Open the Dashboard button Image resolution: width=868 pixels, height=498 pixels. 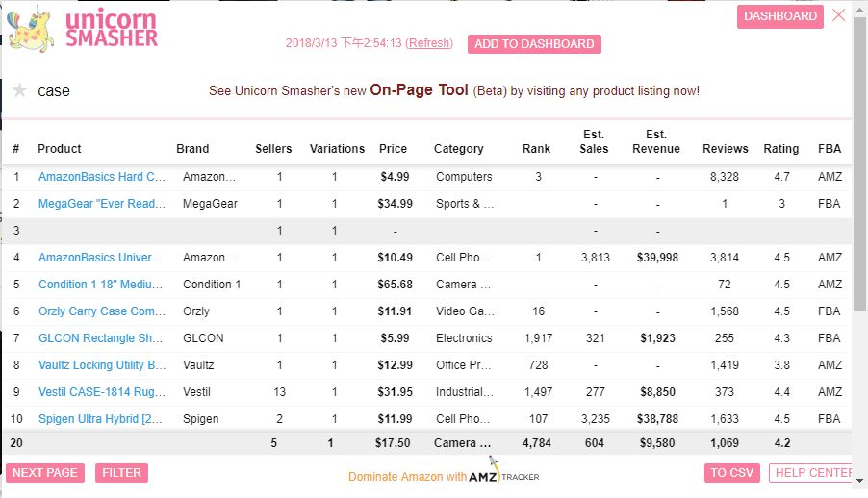pyautogui.click(x=780, y=16)
